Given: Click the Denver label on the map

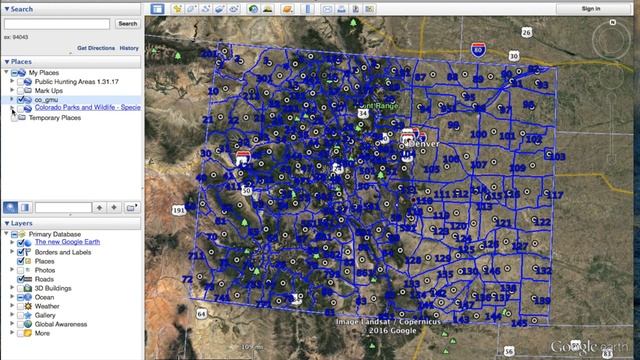Looking at the screenshot, I should (424, 144).
